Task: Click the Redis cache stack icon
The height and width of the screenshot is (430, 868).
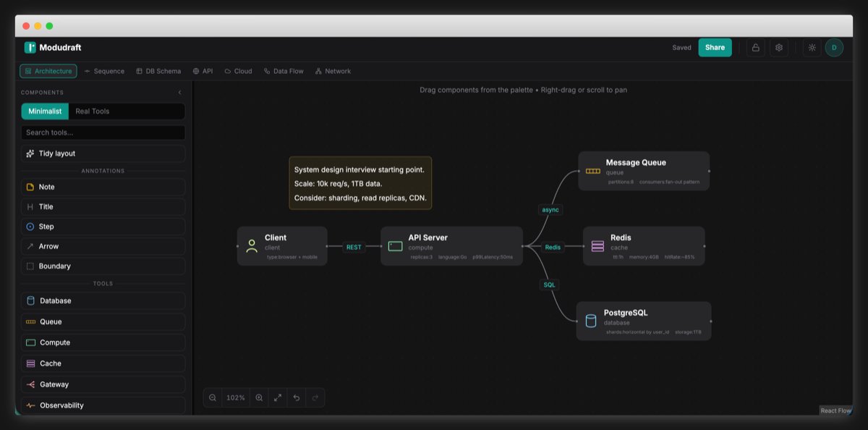Action: click(x=597, y=246)
